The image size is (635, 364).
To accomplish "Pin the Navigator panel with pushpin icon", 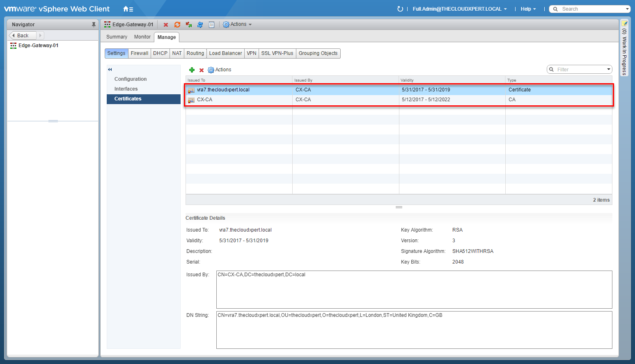I will pyautogui.click(x=94, y=25).
